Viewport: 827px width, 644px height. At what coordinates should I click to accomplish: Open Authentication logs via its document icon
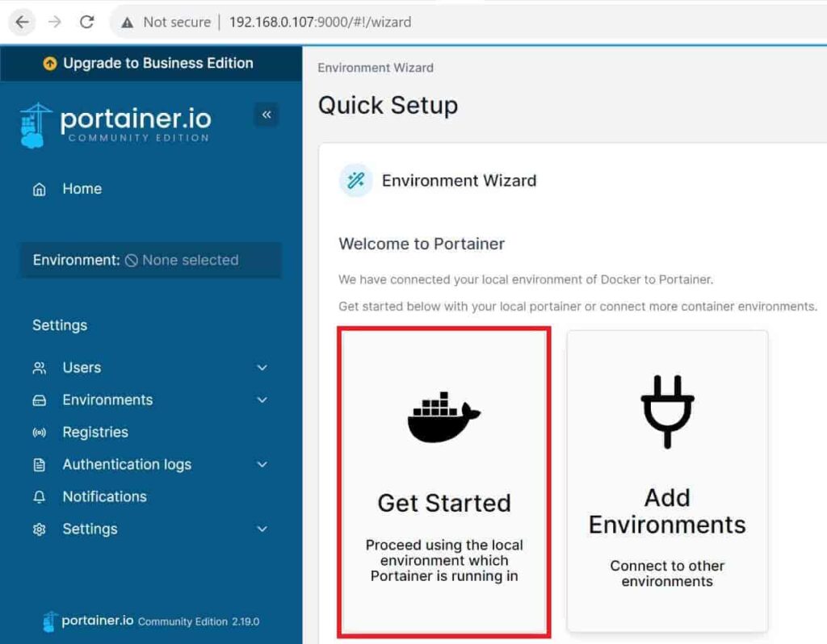(x=38, y=464)
